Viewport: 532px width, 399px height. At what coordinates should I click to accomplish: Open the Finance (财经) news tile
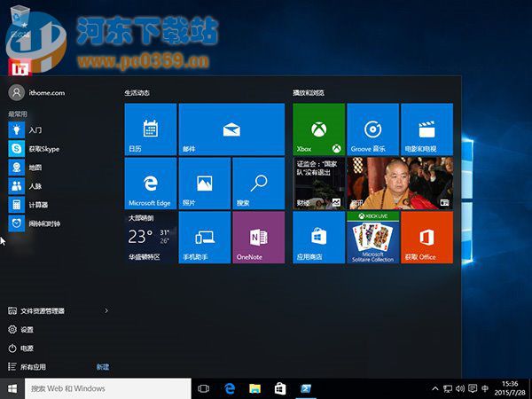point(318,184)
